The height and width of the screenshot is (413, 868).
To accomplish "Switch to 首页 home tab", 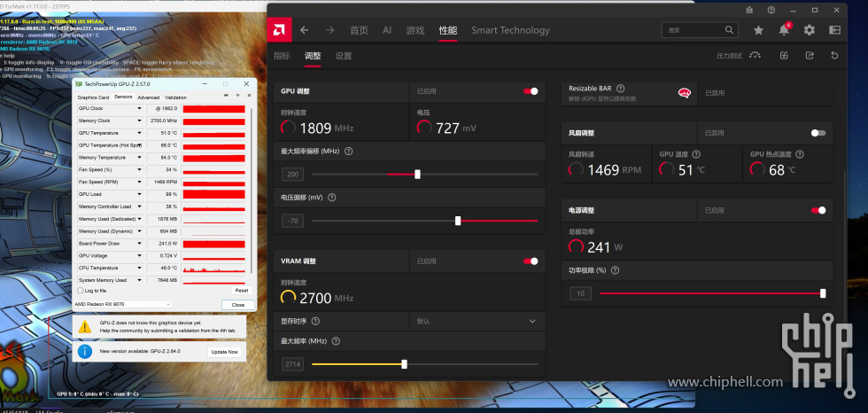I will 359,30.
